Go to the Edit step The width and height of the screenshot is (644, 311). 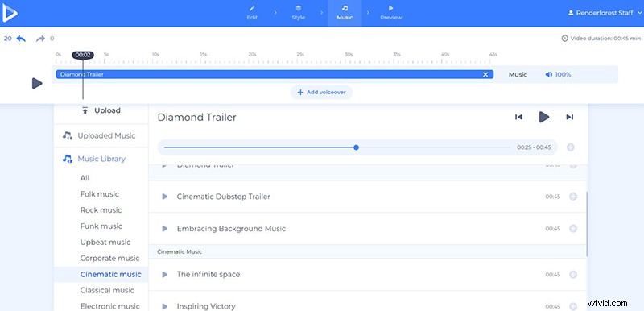[252, 13]
